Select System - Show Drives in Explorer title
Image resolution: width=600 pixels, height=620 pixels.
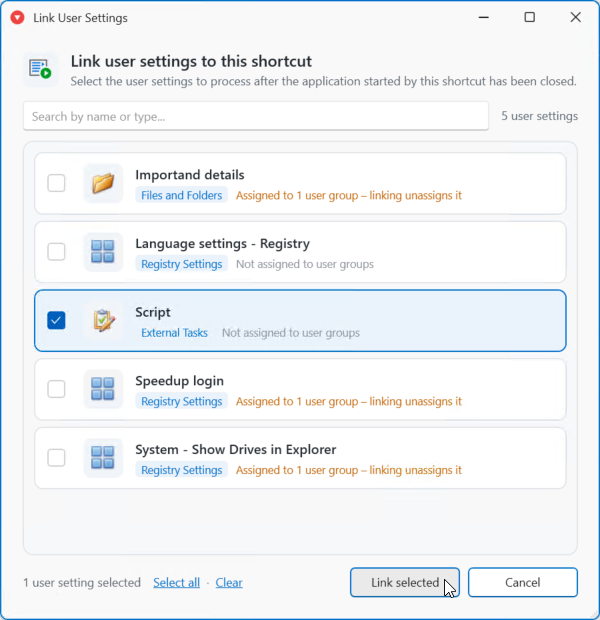click(x=236, y=450)
